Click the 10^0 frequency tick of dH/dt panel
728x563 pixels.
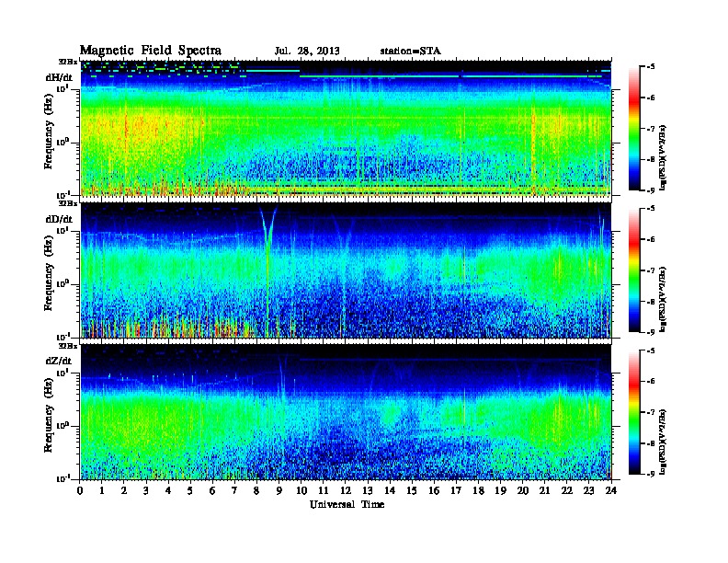click(x=63, y=142)
